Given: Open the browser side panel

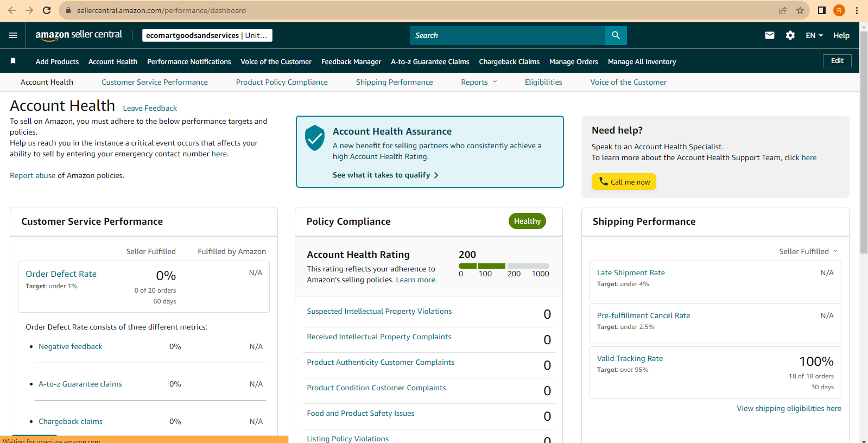Looking at the screenshot, I should pyautogui.click(x=822, y=10).
